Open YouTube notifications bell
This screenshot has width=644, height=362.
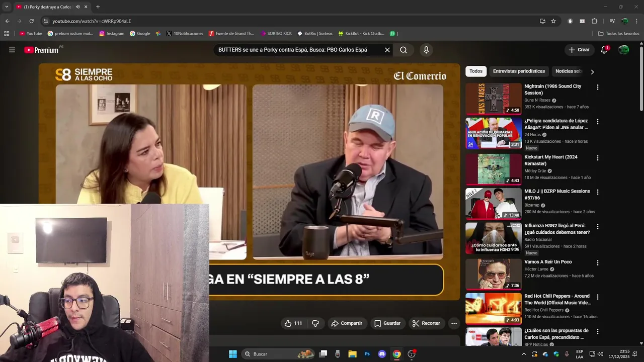click(604, 50)
